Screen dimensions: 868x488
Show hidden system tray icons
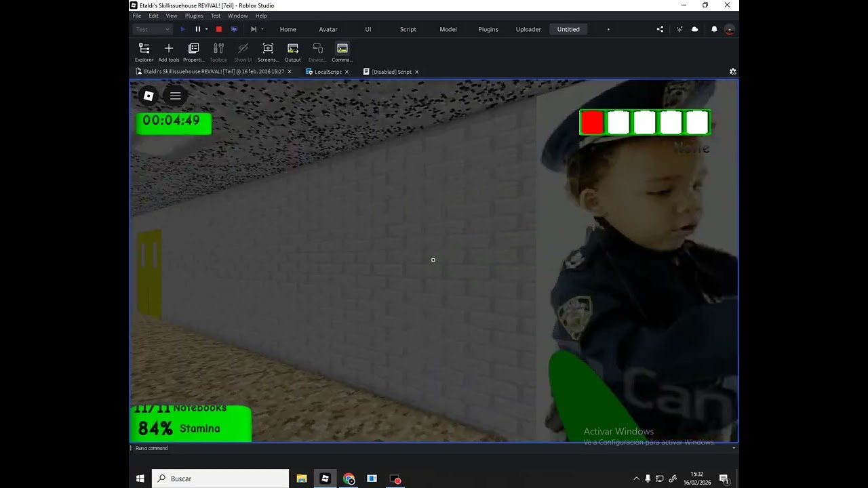tap(636, 479)
